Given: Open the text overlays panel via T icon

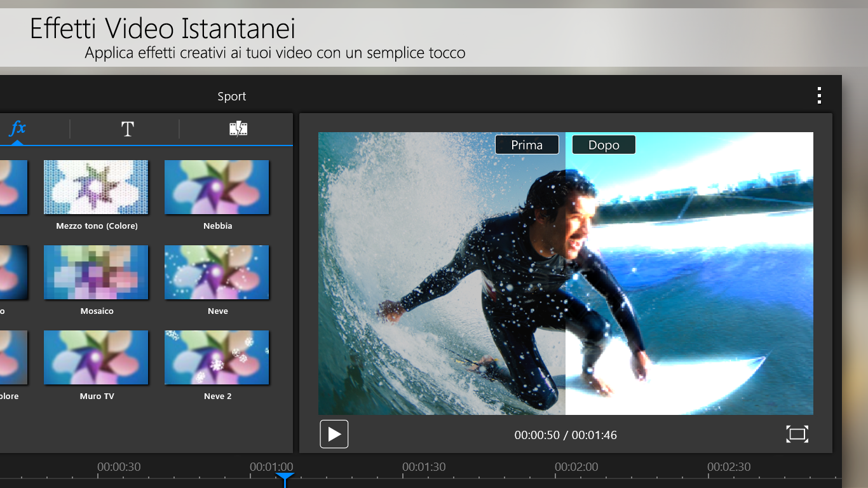Looking at the screenshot, I should pos(127,128).
